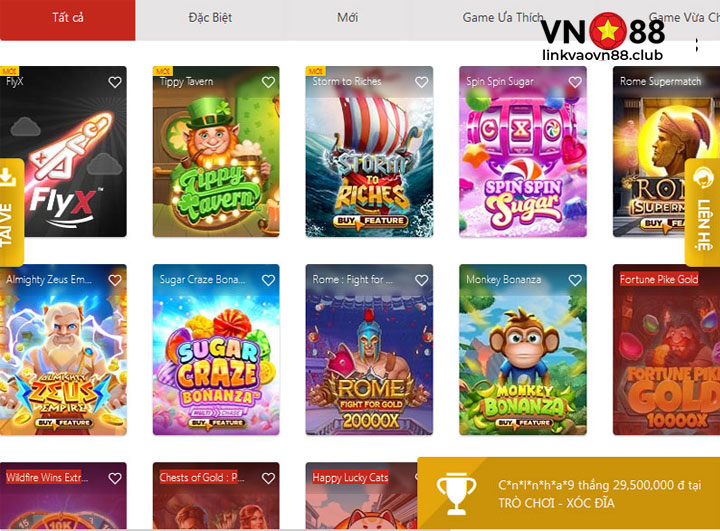Click heart icon on Sugar Craze Bonanza
Viewport: 720px width, 531px height.
[x=268, y=280]
